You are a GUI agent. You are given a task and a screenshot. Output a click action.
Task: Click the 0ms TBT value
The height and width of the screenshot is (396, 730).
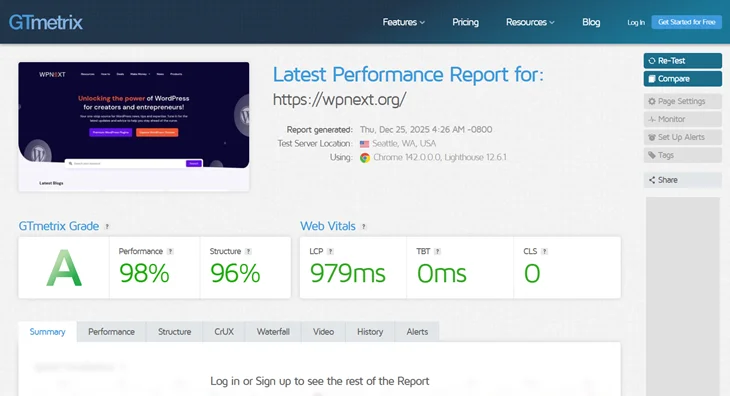tap(441, 273)
